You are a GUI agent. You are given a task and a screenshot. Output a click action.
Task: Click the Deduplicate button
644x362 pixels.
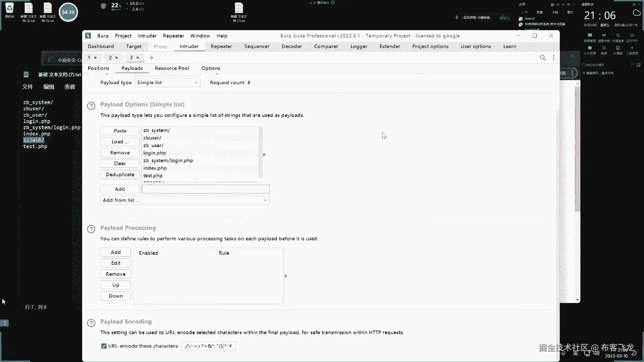[120, 174]
